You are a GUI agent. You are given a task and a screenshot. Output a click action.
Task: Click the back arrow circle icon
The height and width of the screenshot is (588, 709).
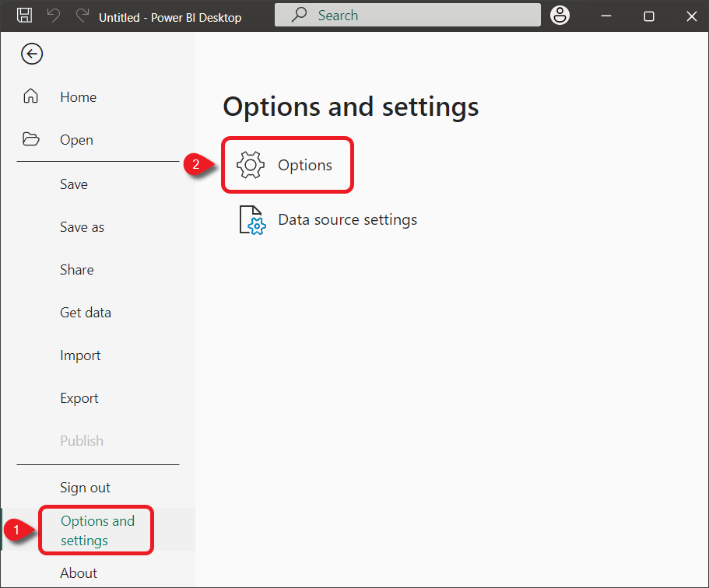pos(32,54)
